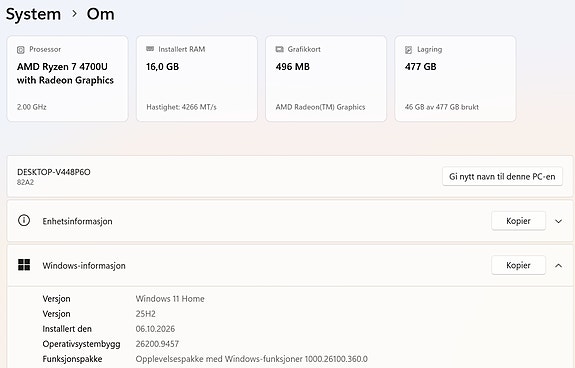Click the Lagring storage drive icon
This screenshot has height=368, width=575.
click(409, 50)
